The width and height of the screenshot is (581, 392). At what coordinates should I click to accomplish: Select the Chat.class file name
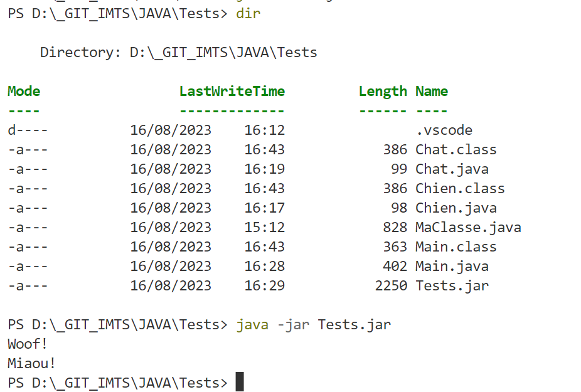[x=456, y=150]
